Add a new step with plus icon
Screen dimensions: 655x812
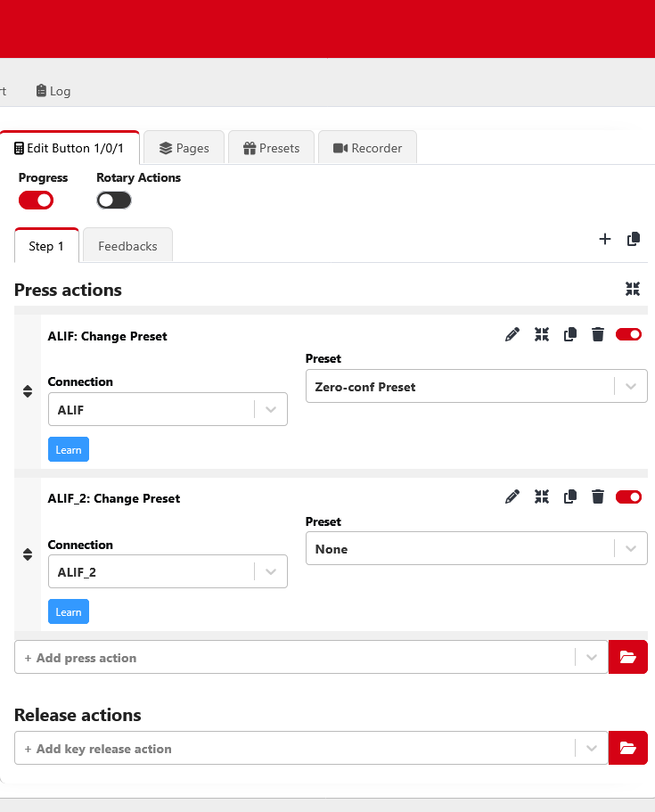[605, 239]
